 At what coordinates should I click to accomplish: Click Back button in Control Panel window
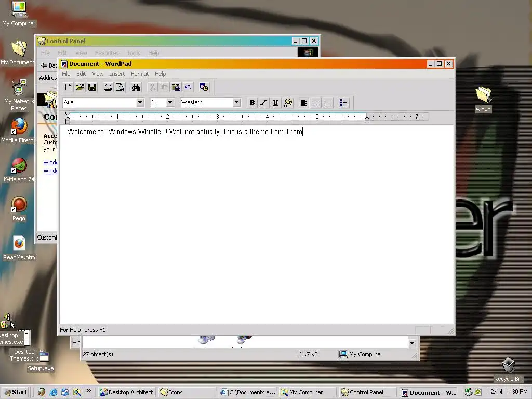point(49,65)
